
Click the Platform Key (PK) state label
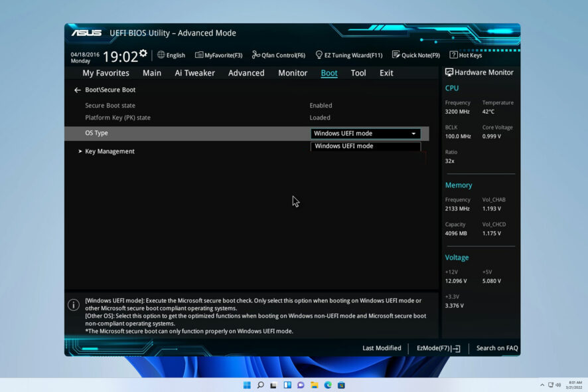pyautogui.click(x=117, y=118)
